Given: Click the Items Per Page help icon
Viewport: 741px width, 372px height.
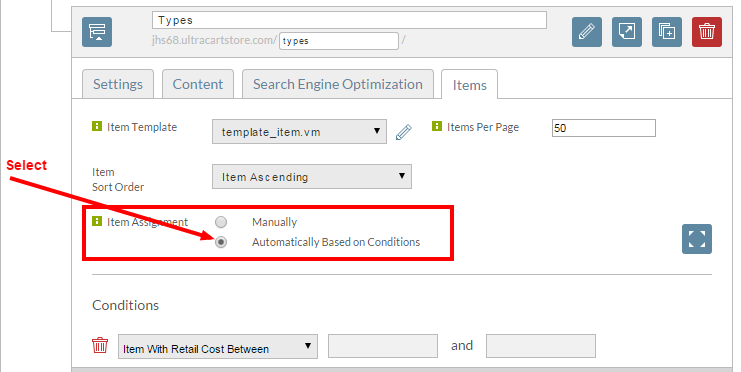Looking at the screenshot, I should 437,126.
